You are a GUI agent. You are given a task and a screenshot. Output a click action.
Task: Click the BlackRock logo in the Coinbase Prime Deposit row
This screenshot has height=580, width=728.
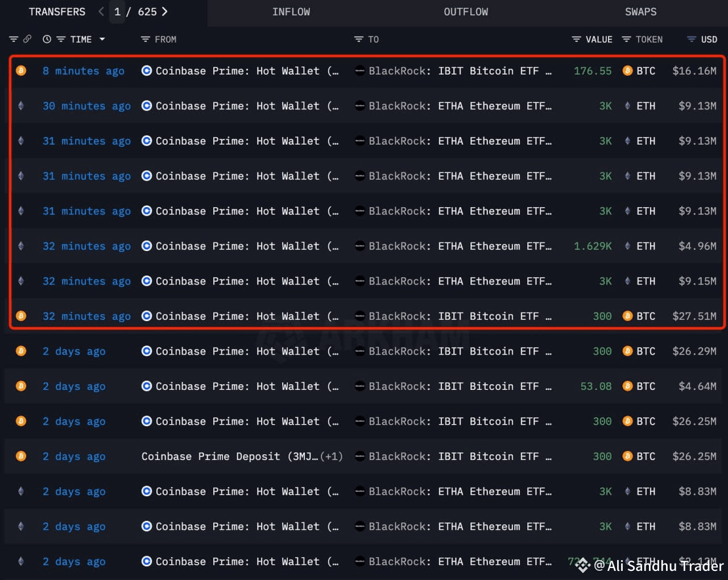[x=359, y=456]
